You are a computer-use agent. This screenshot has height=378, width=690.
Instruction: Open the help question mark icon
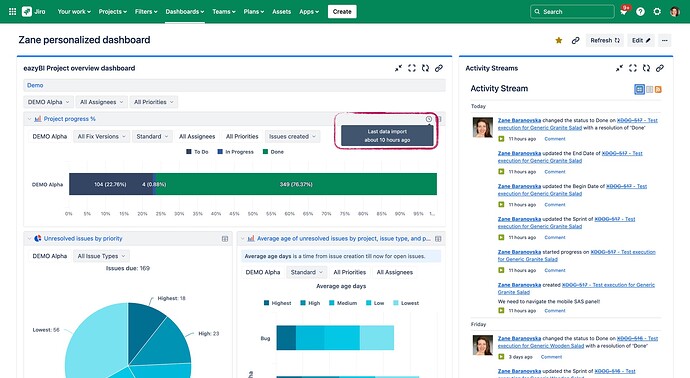(x=640, y=11)
